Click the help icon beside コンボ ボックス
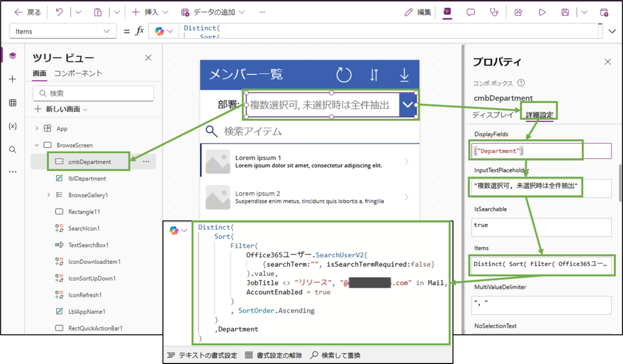This screenshot has width=623, height=364. coord(521,83)
